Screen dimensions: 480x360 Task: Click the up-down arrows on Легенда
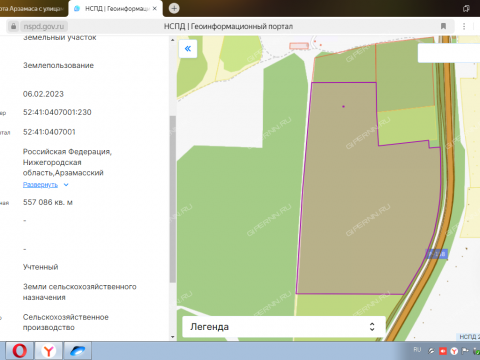point(372,327)
